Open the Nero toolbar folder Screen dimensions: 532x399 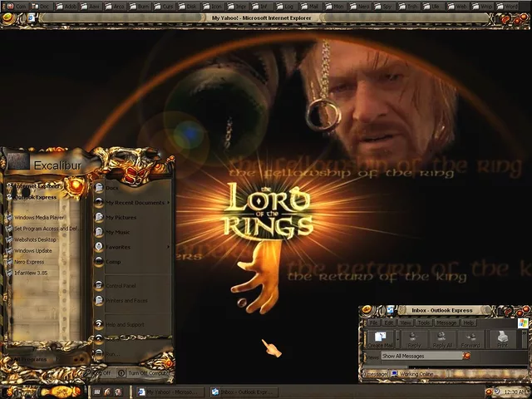click(360, 6)
